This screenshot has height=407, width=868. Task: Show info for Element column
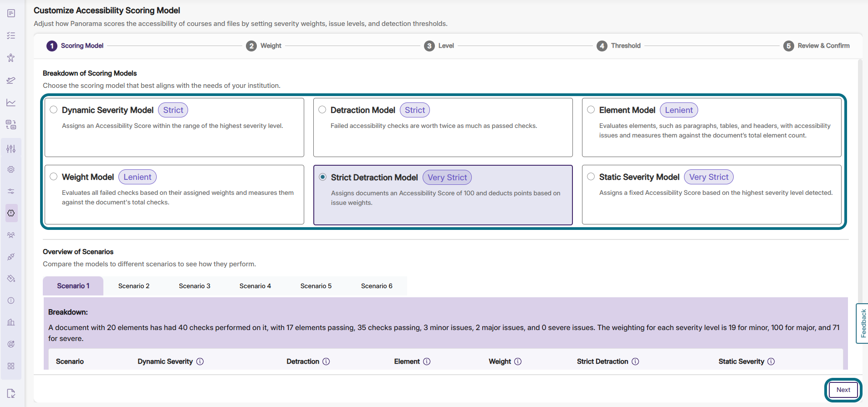coord(427,361)
